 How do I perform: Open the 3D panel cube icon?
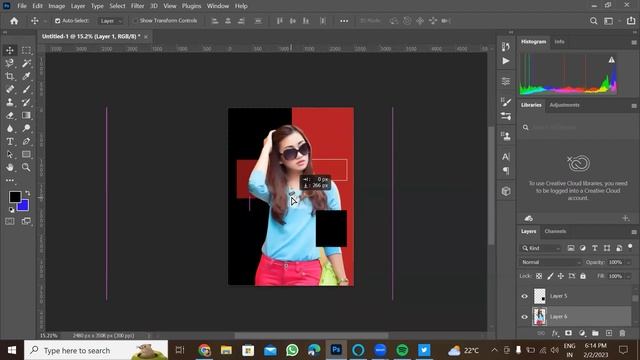(506, 191)
